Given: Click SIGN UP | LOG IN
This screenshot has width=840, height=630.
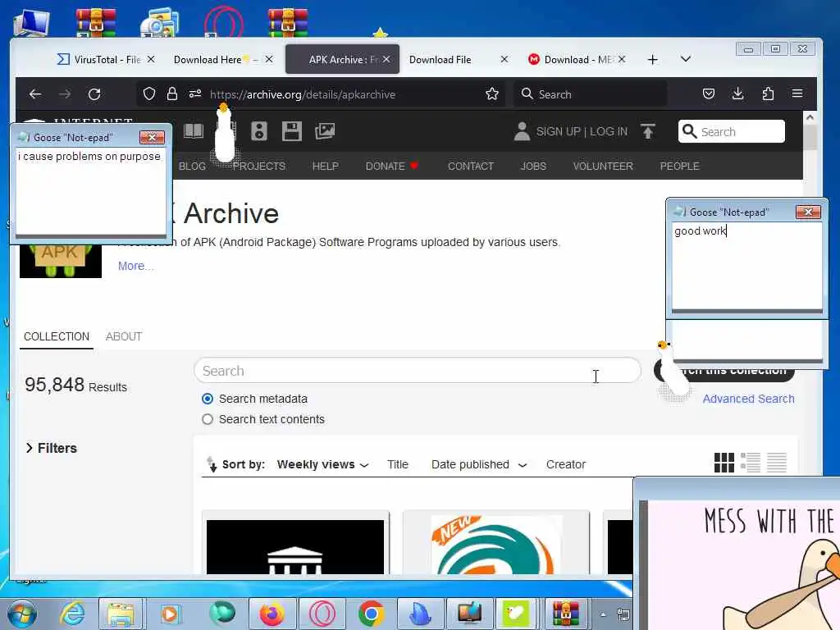Looking at the screenshot, I should 582,131.
